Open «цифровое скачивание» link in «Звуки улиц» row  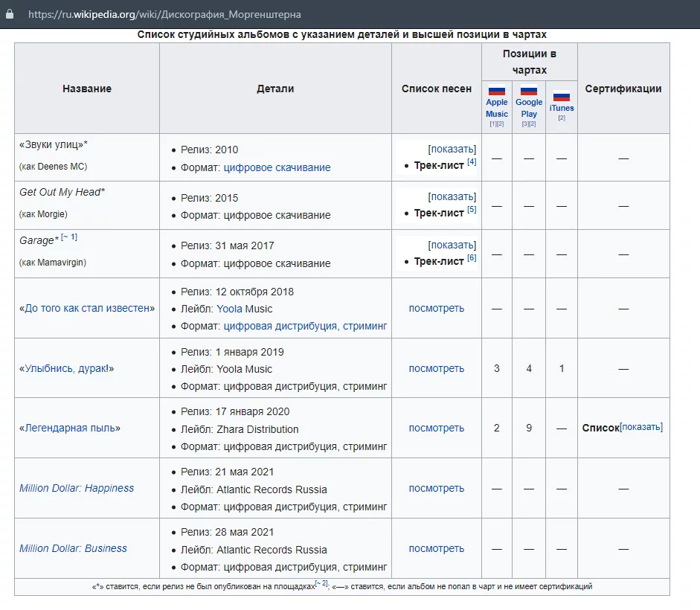[277, 167]
